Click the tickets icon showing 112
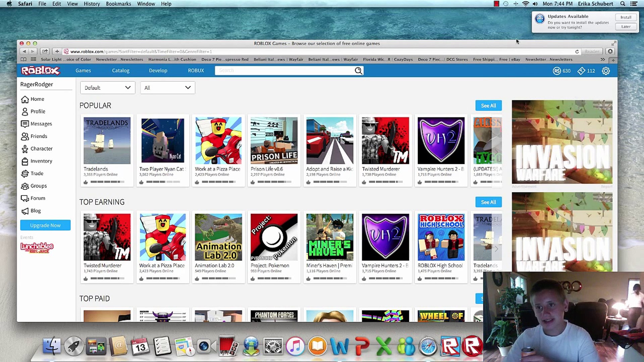 coord(581,71)
